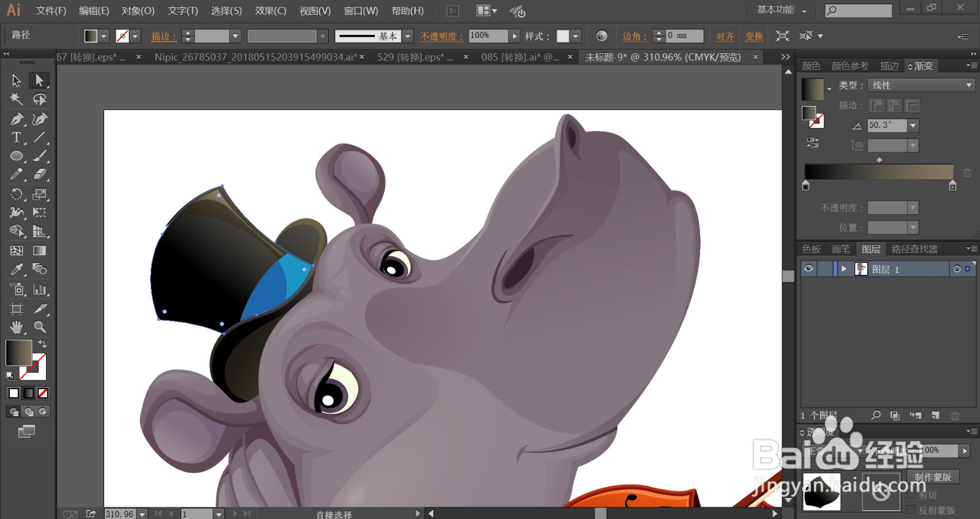The image size is (980, 519).
Task: Set toolbox fill mode to Gradient
Action: pyautogui.click(x=28, y=393)
